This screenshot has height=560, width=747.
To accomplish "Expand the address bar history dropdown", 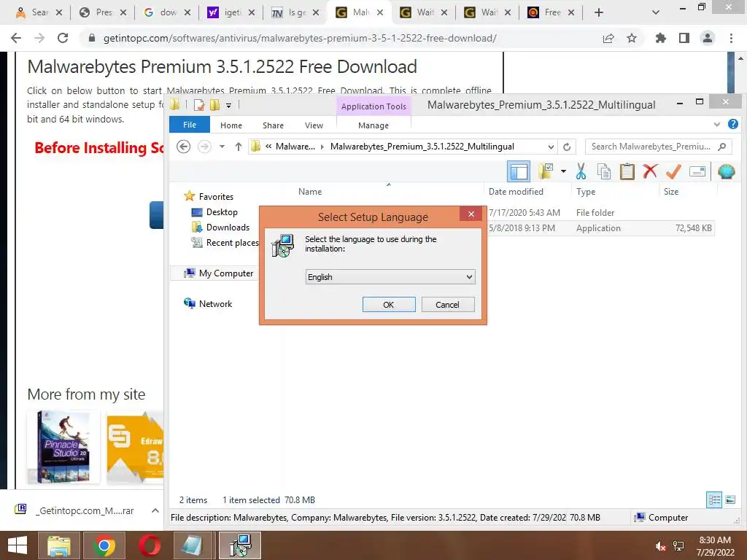I will [x=551, y=147].
